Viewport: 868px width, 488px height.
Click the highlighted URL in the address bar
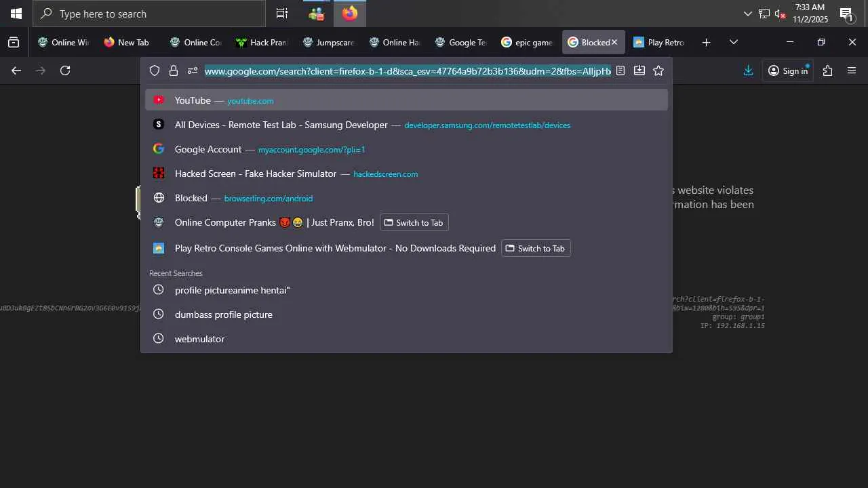point(408,70)
